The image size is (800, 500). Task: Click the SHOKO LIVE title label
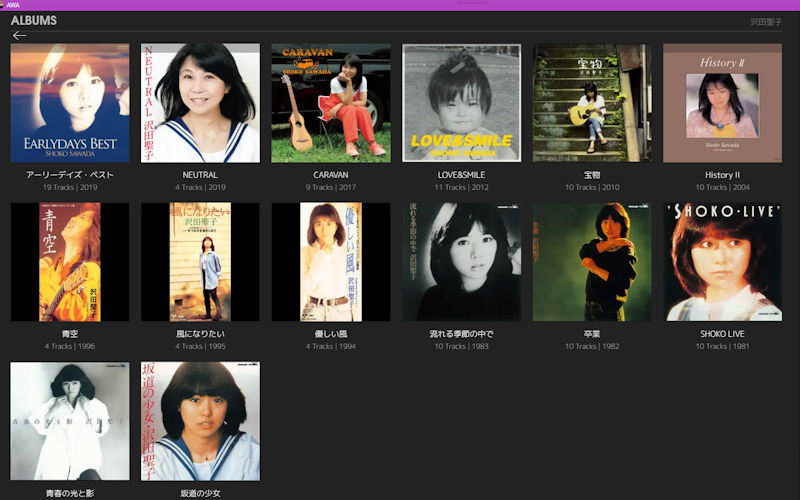click(722, 334)
